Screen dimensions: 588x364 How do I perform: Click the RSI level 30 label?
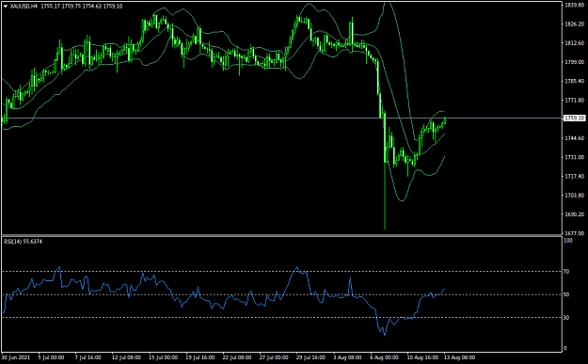pos(566,318)
